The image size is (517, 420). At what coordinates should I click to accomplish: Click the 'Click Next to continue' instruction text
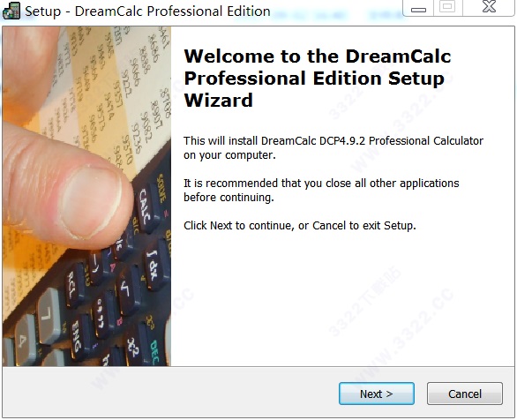(300, 226)
